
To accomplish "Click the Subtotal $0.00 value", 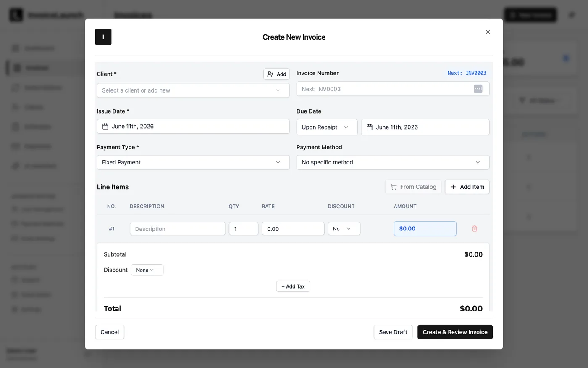I will tap(473, 254).
